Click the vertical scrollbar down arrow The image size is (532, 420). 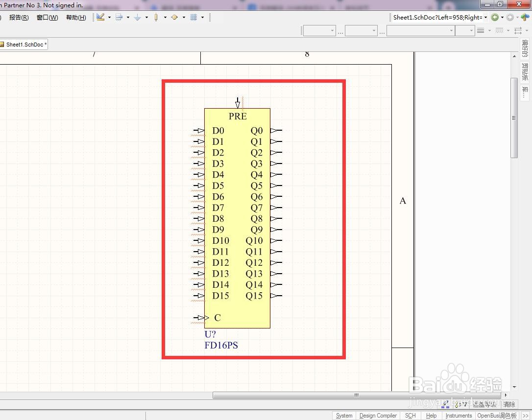point(514,387)
